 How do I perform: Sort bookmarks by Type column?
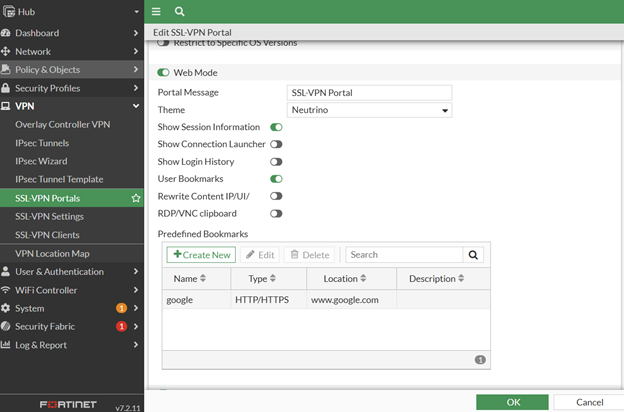pyautogui.click(x=262, y=279)
